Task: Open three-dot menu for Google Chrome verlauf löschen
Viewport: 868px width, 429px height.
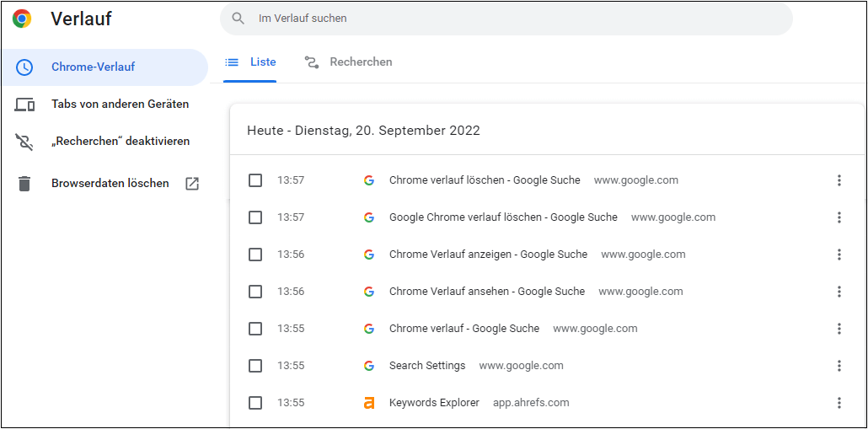Action: point(839,217)
